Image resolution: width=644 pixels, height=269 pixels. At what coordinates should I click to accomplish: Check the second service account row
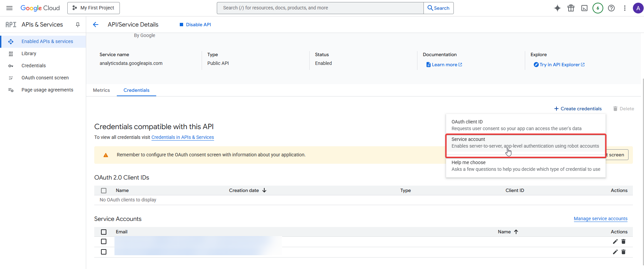[104, 252]
